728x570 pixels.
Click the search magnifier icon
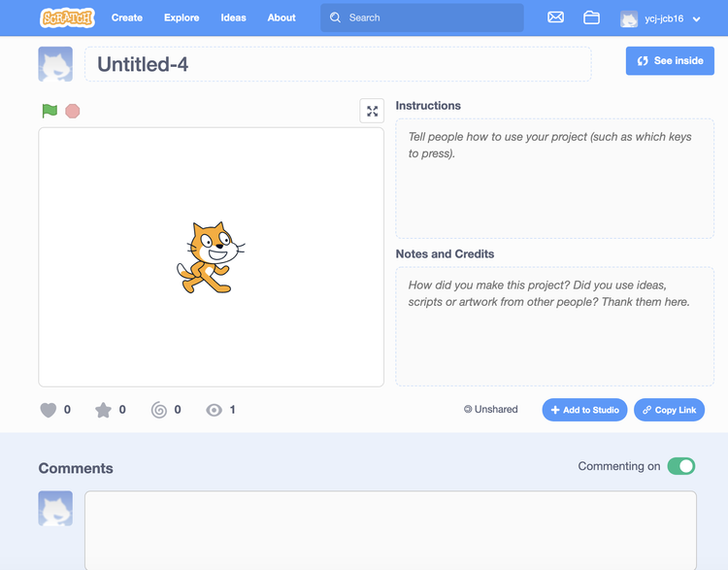[x=335, y=17]
